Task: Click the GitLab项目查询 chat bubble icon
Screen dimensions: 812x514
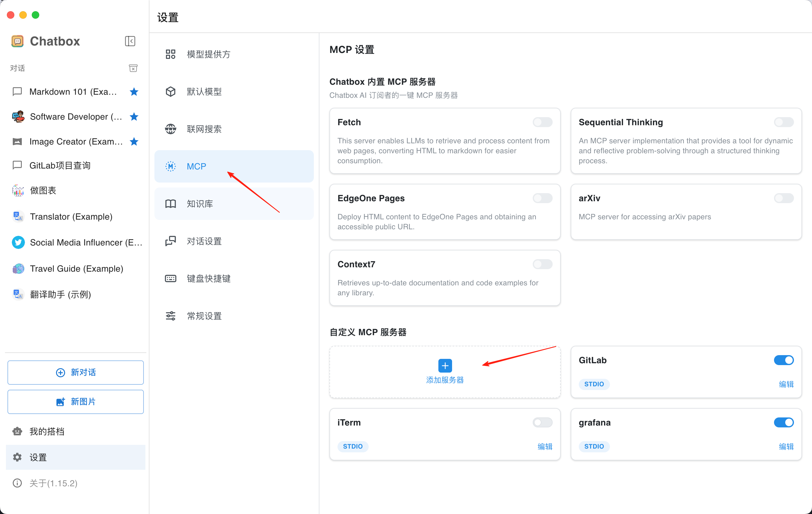Action: click(x=17, y=165)
